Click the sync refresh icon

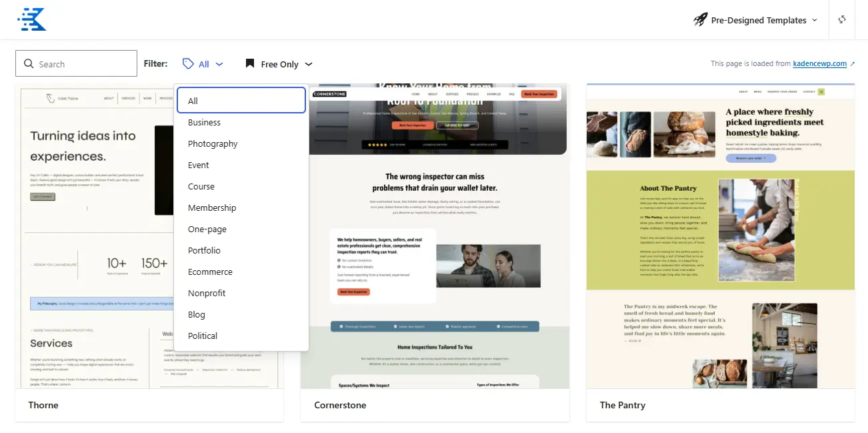pyautogui.click(x=842, y=19)
